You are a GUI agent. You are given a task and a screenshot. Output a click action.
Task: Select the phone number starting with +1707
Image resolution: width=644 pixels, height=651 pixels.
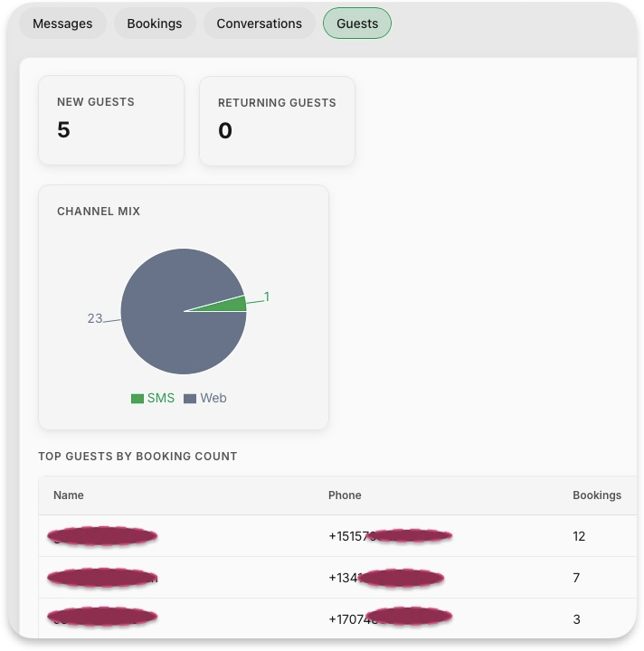[389, 619]
